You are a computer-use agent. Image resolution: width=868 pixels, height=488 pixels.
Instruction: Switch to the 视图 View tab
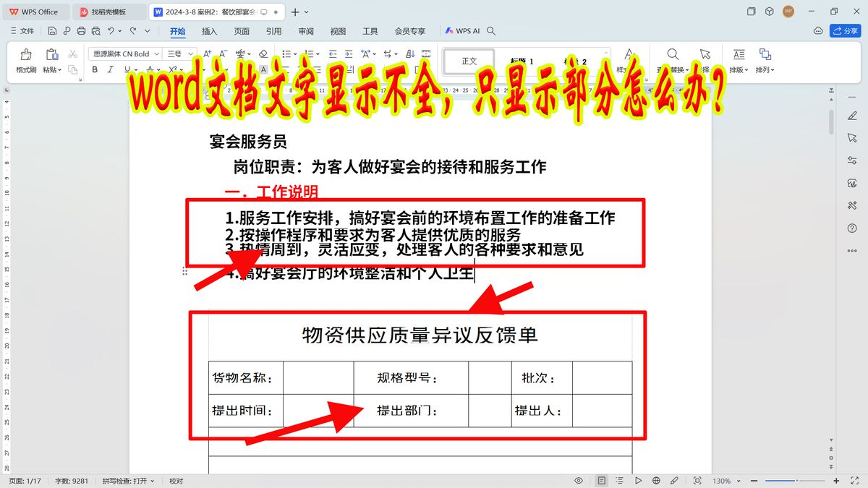[x=338, y=31]
